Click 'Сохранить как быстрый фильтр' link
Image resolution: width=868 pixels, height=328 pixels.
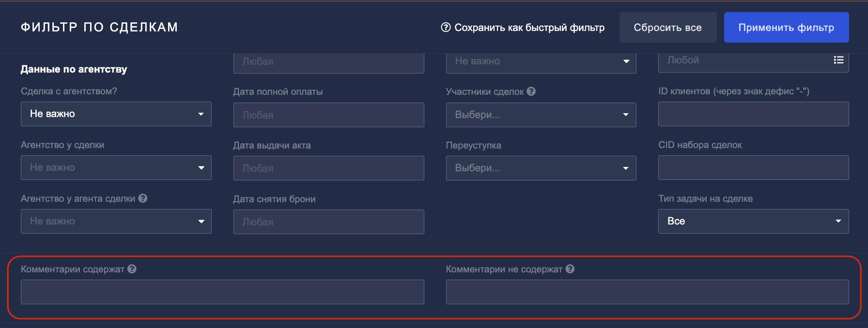coord(529,28)
